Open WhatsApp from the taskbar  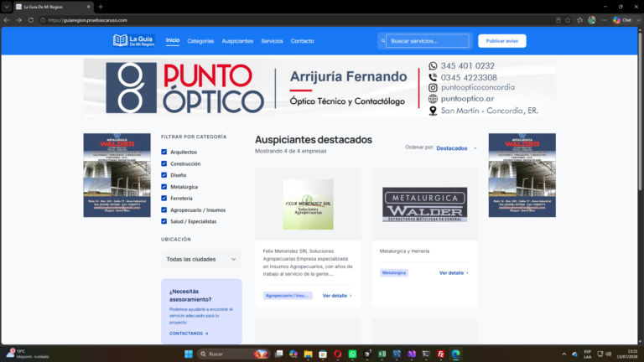(352, 354)
